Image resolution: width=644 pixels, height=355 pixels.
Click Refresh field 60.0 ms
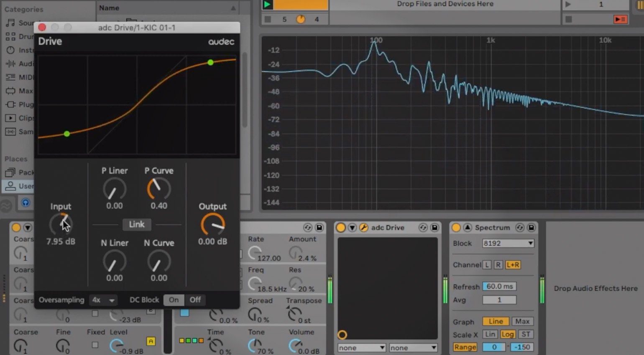[x=499, y=287]
